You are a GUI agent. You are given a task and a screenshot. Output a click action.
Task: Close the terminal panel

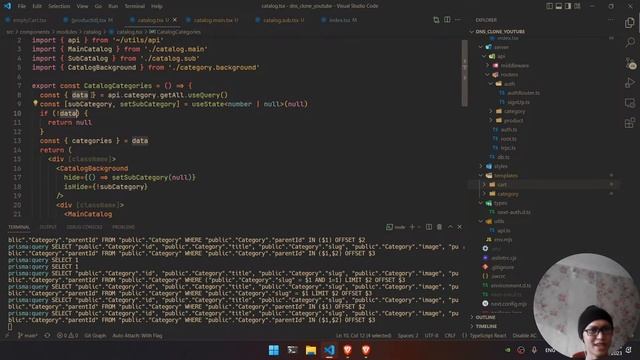[460, 227]
